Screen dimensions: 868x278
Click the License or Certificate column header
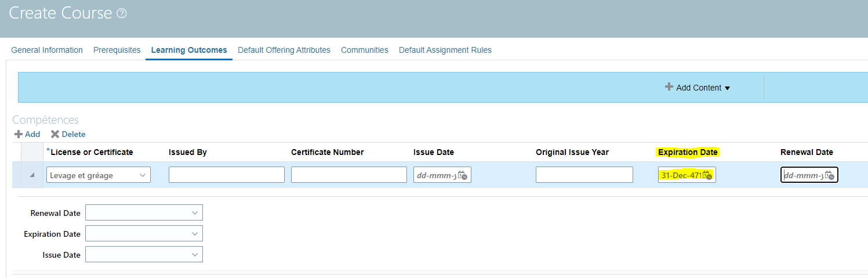click(92, 152)
